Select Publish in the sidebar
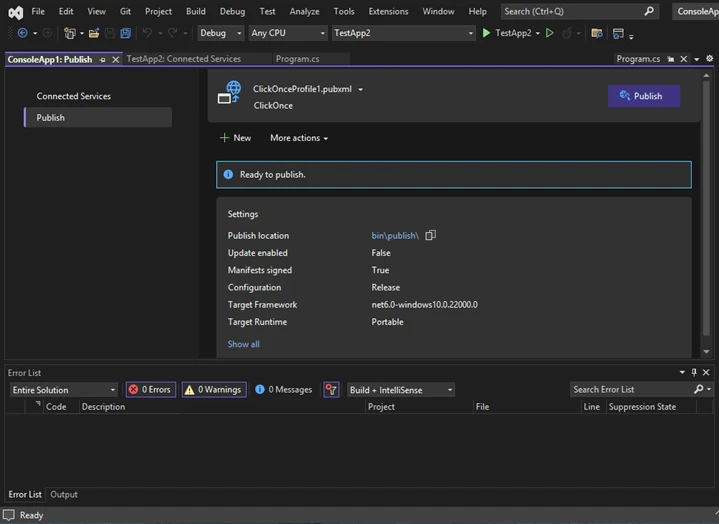The width and height of the screenshot is (719, 524). click(x=98, y=117)
